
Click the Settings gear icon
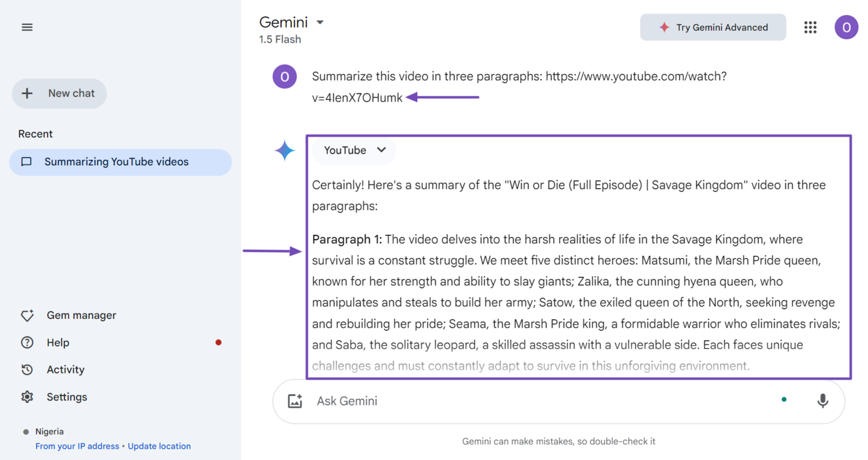(27, 397)
